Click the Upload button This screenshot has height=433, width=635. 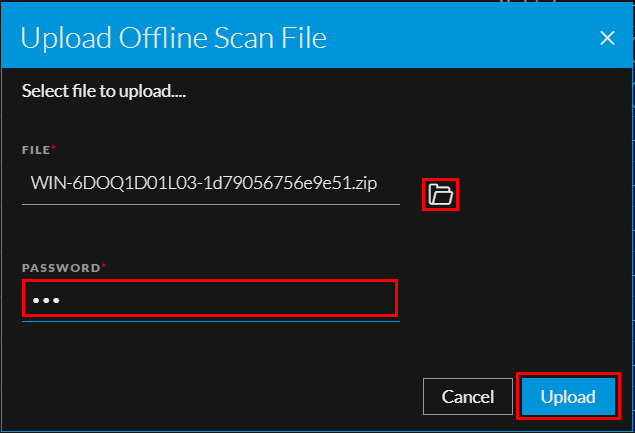[568, 397]
